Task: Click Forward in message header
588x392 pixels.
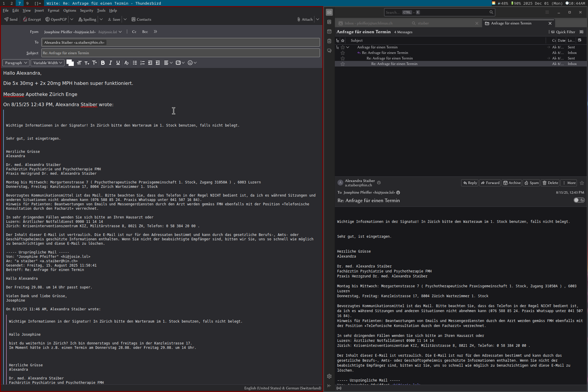Action: click(x=490, y=183)
